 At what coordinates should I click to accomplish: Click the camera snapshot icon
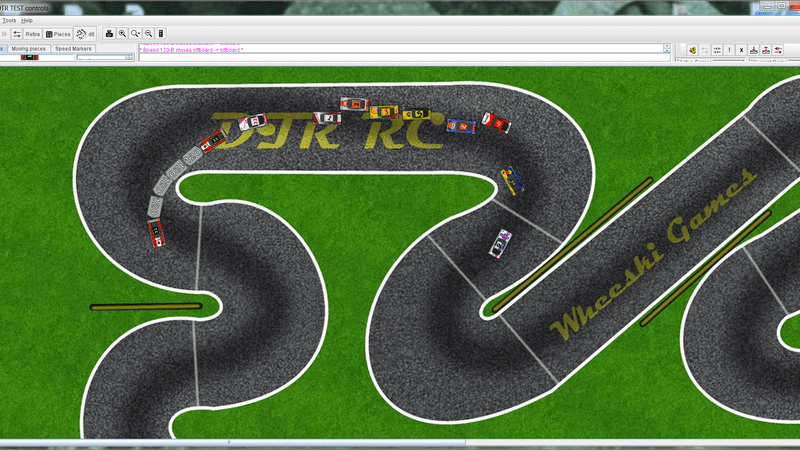tap(109, 34)
